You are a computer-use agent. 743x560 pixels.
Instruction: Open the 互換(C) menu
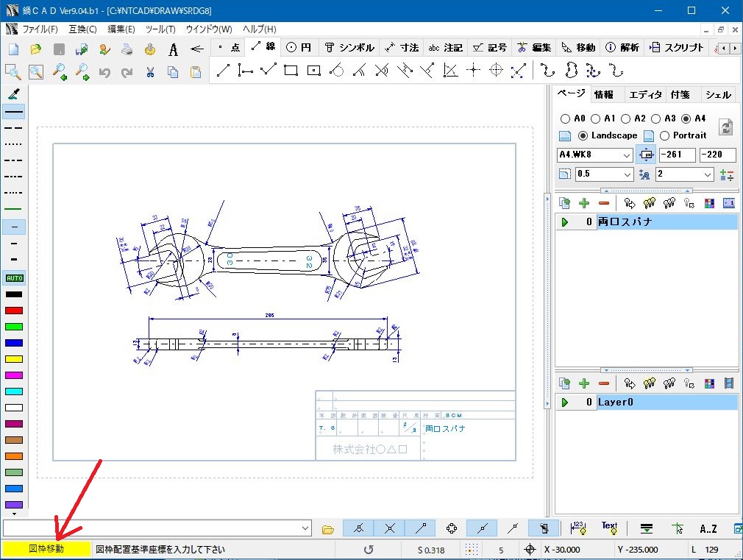(82, 29)
